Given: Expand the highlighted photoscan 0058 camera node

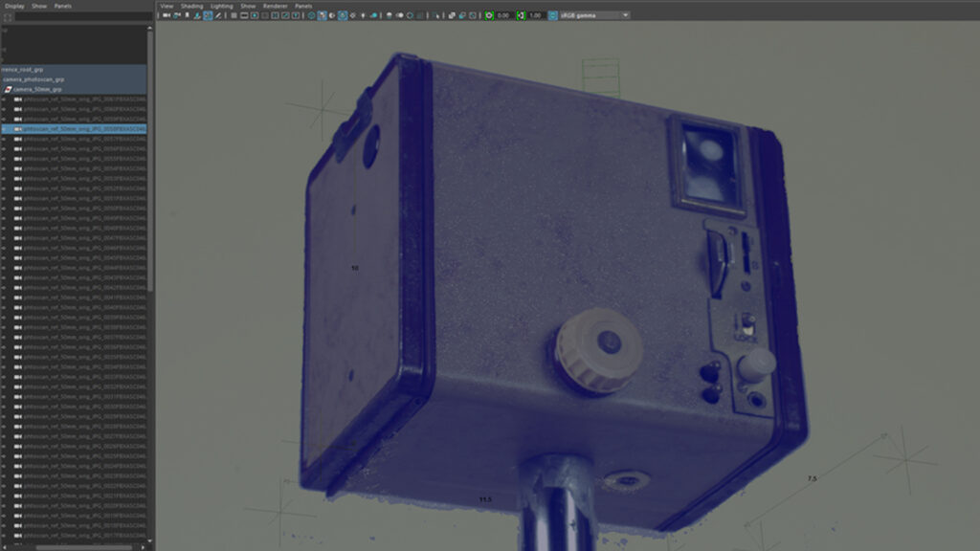Looking at the screenshot, I should pos(5,128).
